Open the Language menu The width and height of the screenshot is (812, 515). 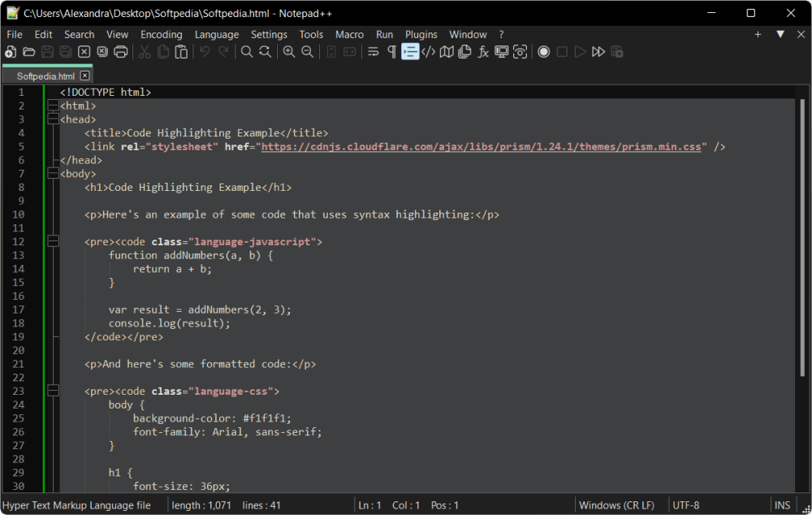(216, 34)
